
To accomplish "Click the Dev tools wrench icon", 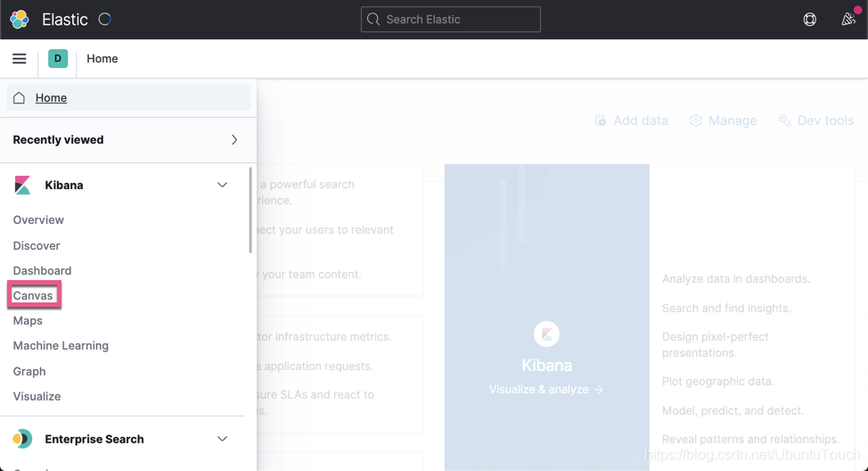I will tap(784, 120).
